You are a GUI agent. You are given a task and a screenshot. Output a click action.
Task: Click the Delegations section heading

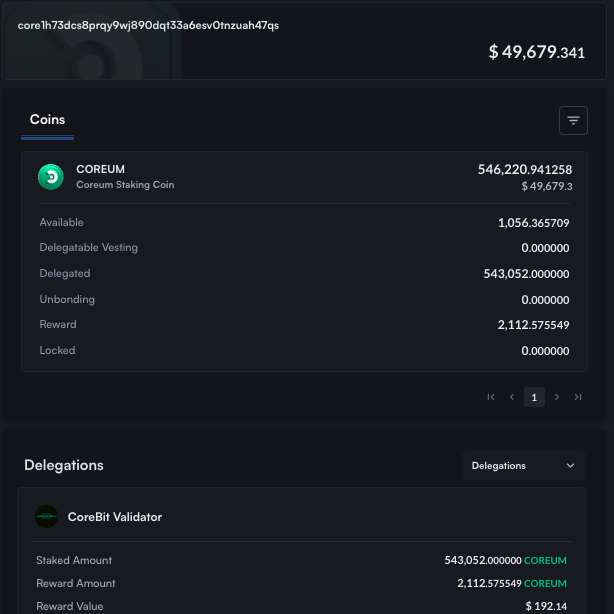coord(64,465)
